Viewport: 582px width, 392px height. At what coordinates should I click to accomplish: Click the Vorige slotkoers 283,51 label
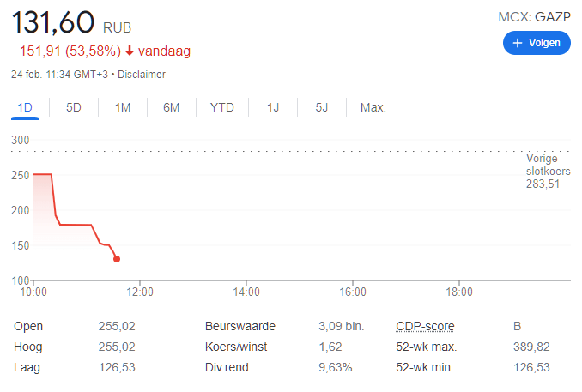point(548,171)
